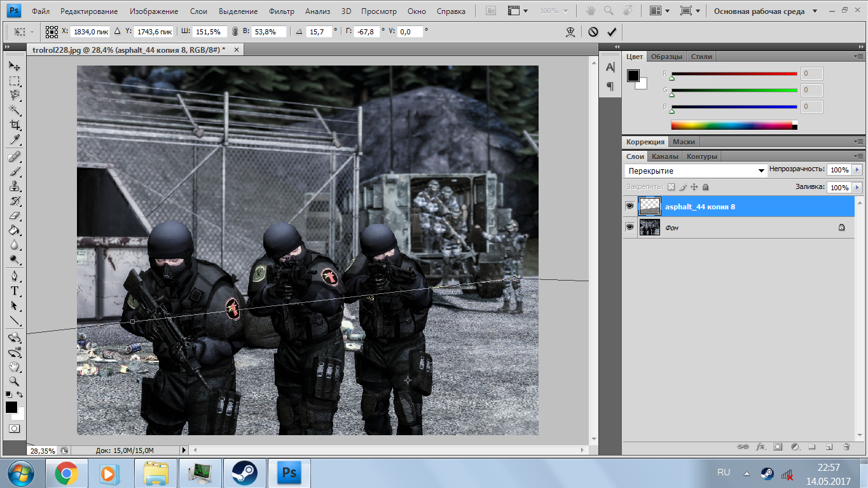Screen dimensions: 868x488
Task: Select the Crop tool
Action: pos(14,125)
